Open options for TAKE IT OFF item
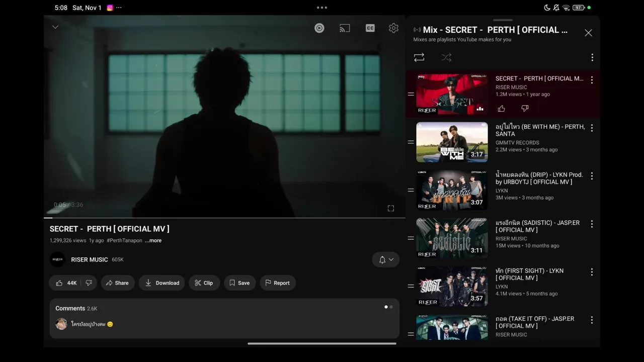644x362 pixels. [x=592, y=320]
